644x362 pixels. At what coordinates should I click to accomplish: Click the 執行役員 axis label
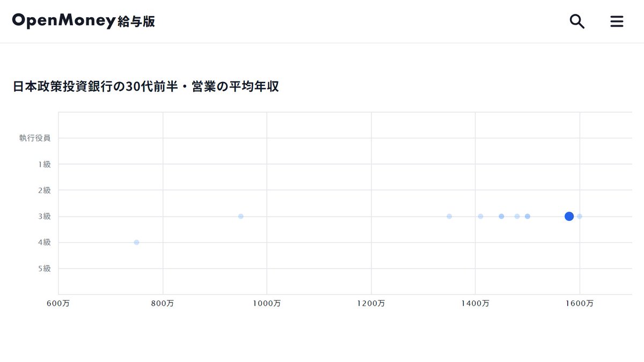pyautogui.click(x=35, y=138)
